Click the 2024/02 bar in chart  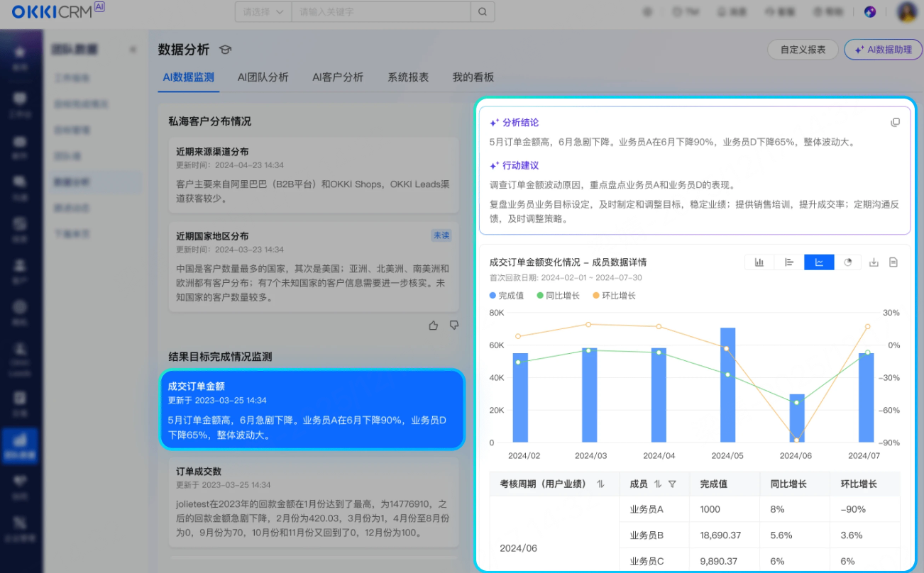coord(520,398)
